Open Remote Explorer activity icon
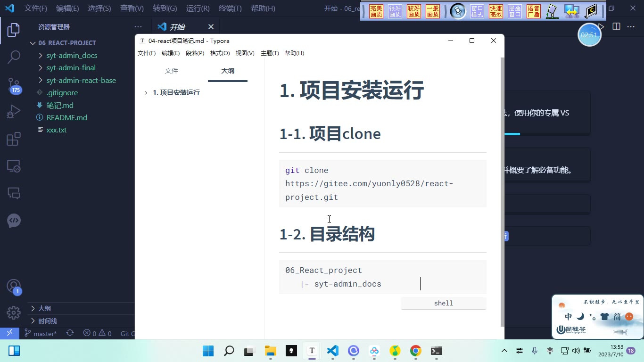644x362 pixels. [x=14, y=166]
